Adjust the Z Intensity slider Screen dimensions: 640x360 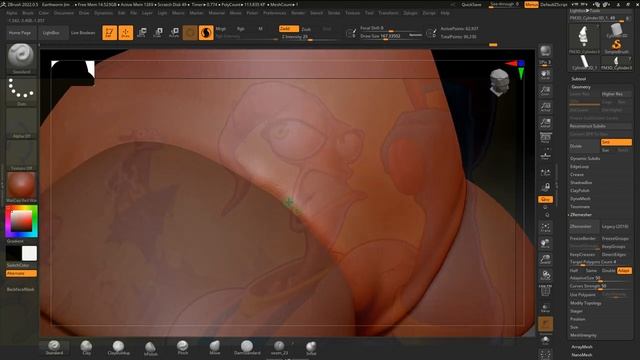[x=309, y=37]
